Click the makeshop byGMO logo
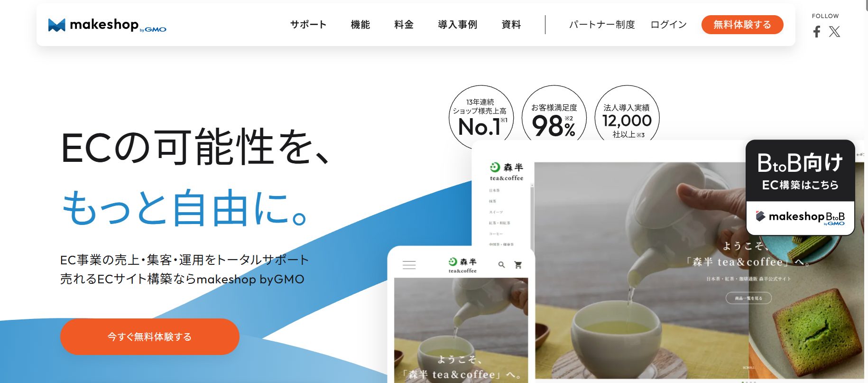The width and height of the screenshot is (868, 383). [107, 25]
